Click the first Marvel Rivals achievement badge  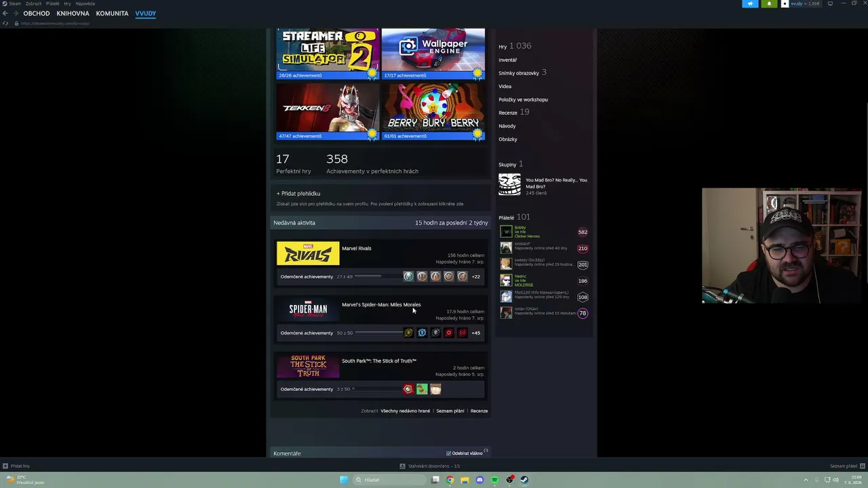408,277
